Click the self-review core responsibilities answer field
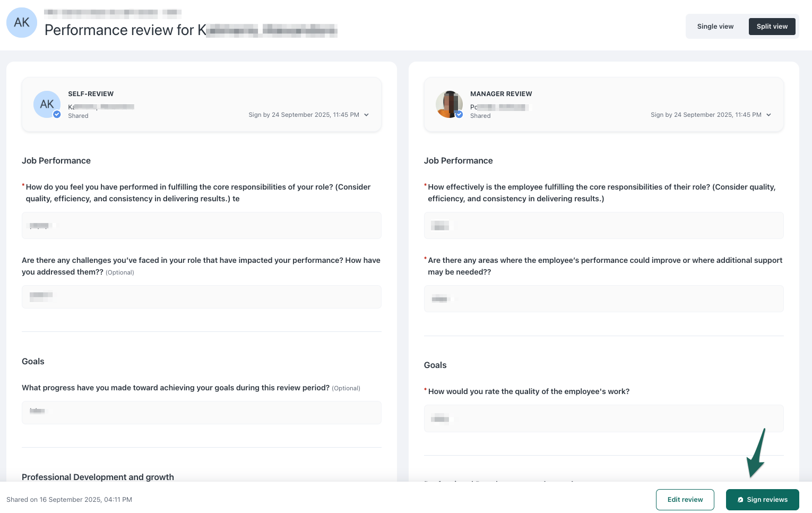812x513 pixels. pyautogui.click(x=201, y=226)
